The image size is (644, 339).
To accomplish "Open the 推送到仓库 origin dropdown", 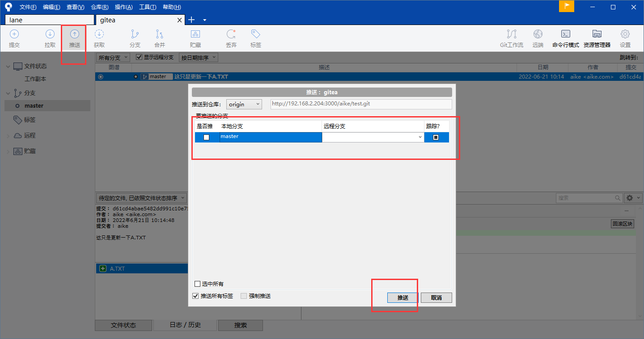I will [244, 104].
